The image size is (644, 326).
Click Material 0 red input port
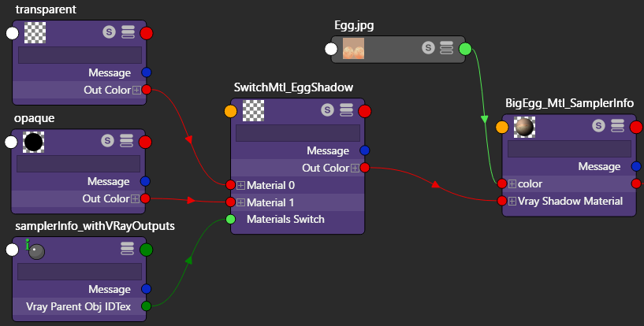click(230, 185)
